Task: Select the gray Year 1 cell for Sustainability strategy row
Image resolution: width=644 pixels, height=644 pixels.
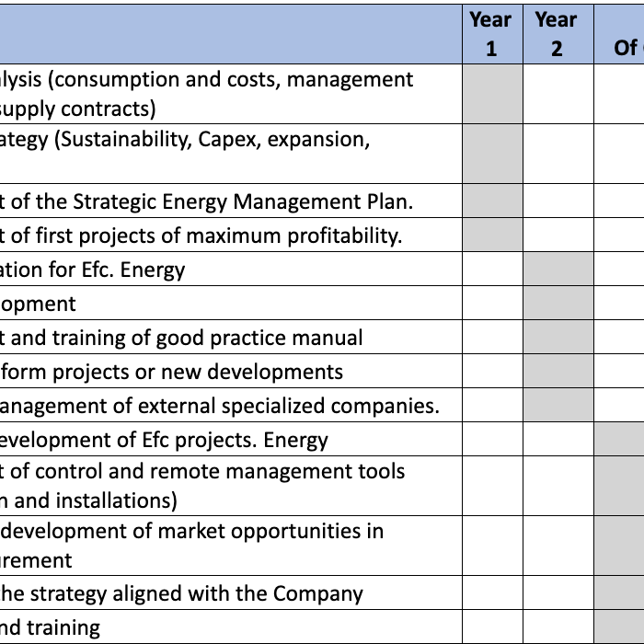Action: click(x=492, y=154)
